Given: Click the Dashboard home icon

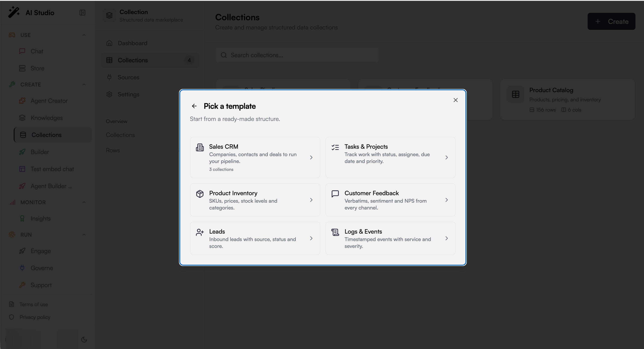Looking at the screenshot, I should pyautogui.click(x=109, y=43).
